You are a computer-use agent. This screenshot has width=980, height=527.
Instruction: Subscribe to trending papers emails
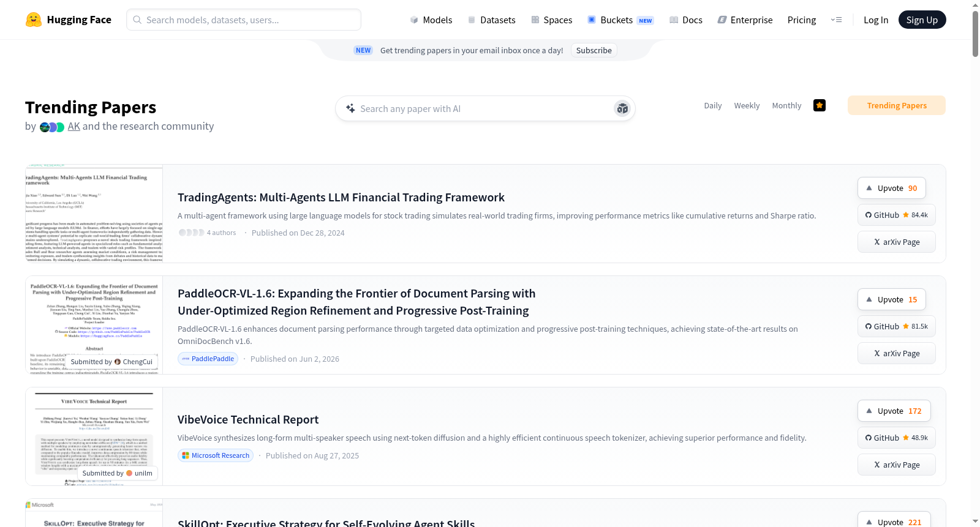click(594, 50)
